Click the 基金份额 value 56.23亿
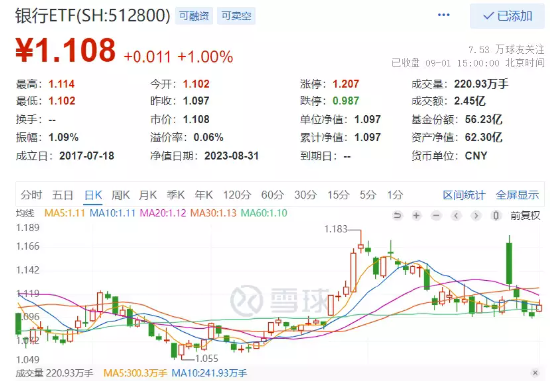The image size is (550, 382). [484, 119]
